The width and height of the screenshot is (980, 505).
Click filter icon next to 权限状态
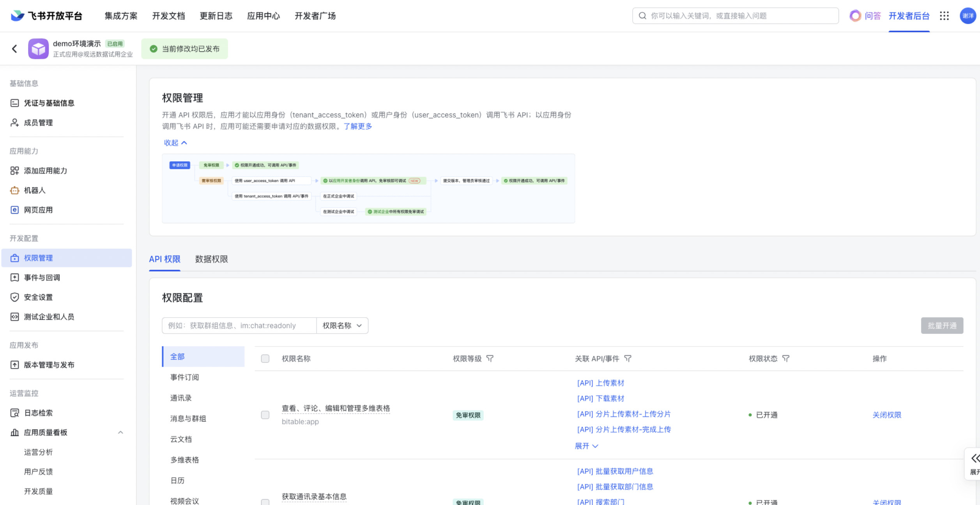786,358
